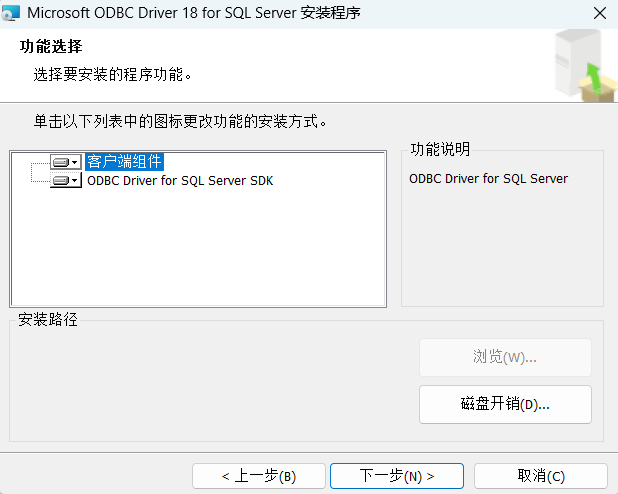The width and height of the screenshot is (618, 494).
Task: Select the 客户端组件 tree item
Action: point(124,162)
